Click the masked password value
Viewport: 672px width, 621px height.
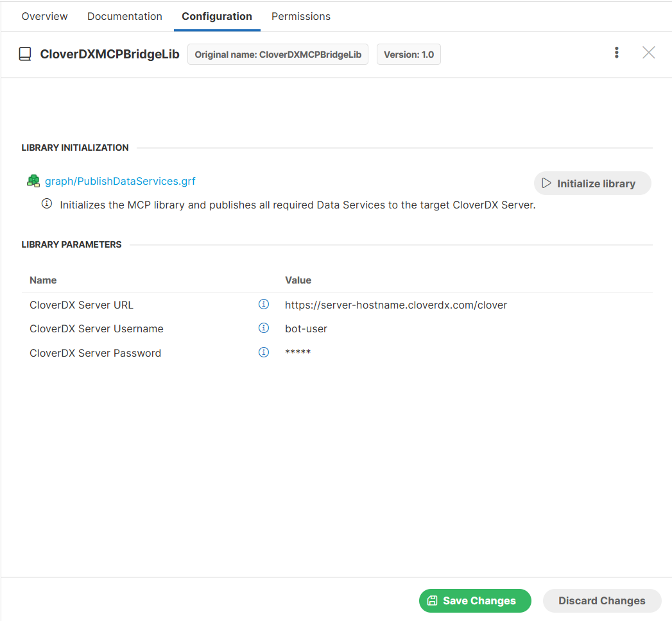pos(298,353)
